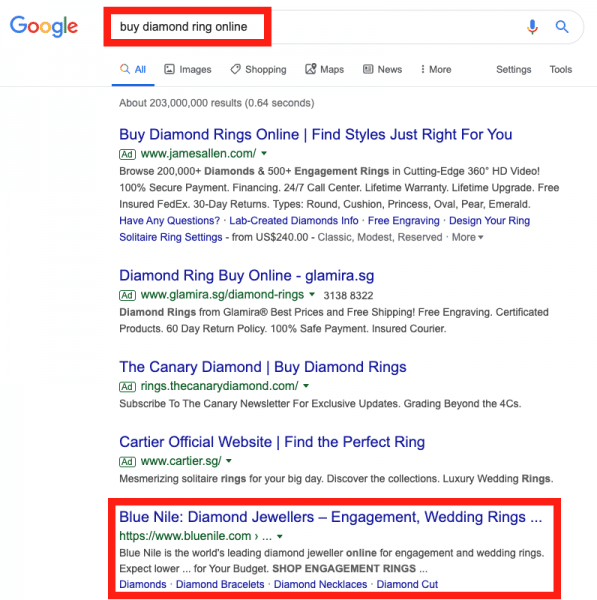Expand dropdown arrow beside www.jamesallen.com

264,153
